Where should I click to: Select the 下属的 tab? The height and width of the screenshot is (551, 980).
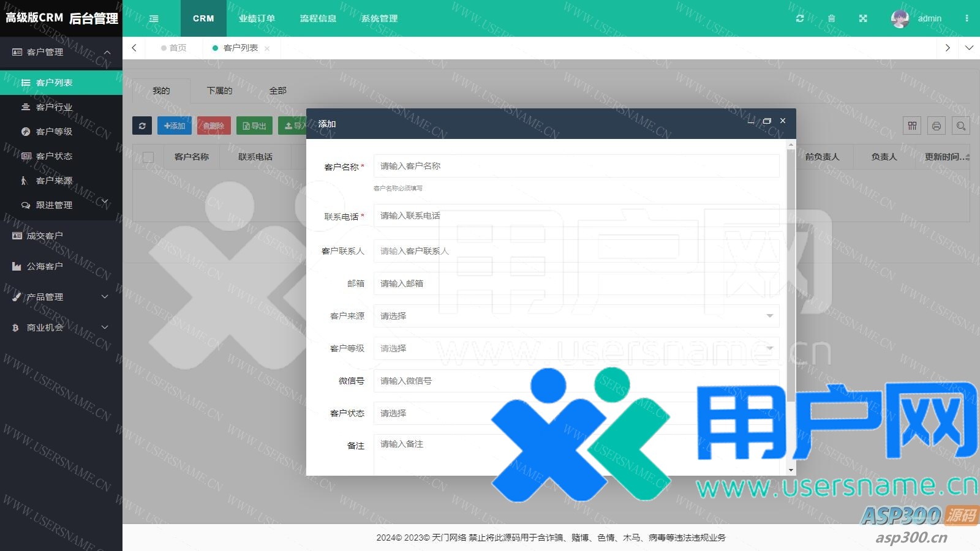point(219,91)
